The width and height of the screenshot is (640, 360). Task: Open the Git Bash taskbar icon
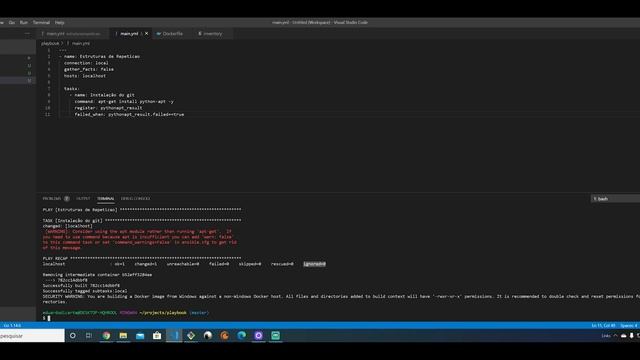pos(191,336)
